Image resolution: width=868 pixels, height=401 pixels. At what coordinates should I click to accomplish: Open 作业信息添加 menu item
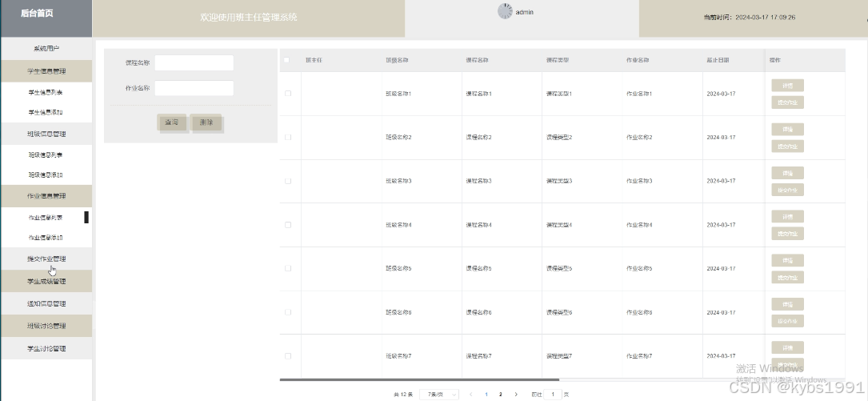coord(46,237)
